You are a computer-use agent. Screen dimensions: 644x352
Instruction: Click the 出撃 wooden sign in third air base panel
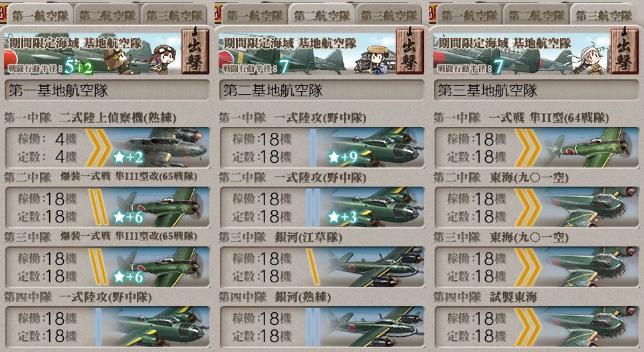[x=624, y=52]
